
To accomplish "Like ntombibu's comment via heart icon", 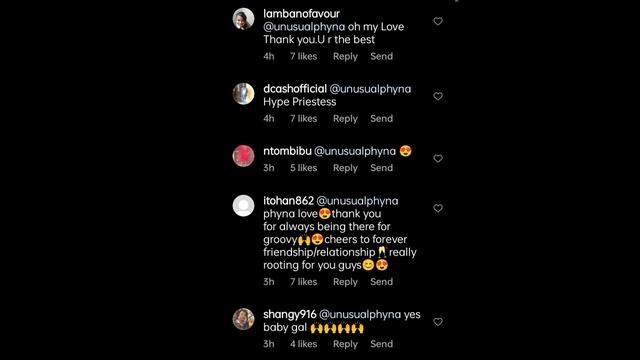I will pyautogui.click(x=438, y=158).
